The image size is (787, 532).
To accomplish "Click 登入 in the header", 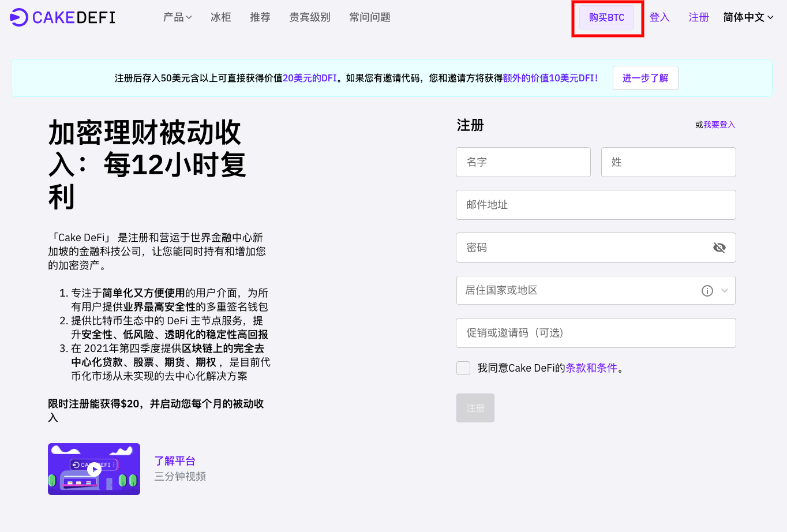I will (x=659, y=17).
